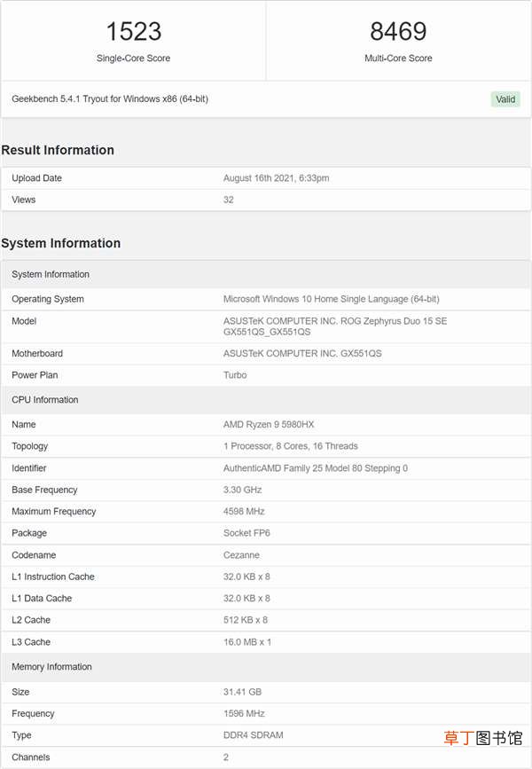This screenshot has width=532, height=769.
Task: Click the 512 KB x 8 L2 cache value
Action: pos(245,620)
